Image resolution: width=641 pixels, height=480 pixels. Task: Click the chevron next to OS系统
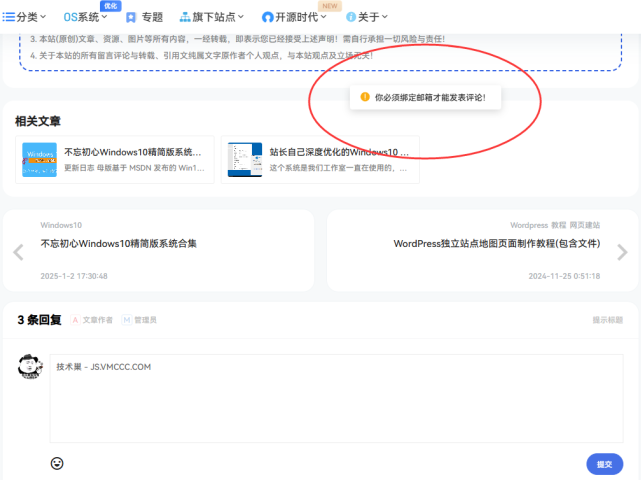[104, 17]
